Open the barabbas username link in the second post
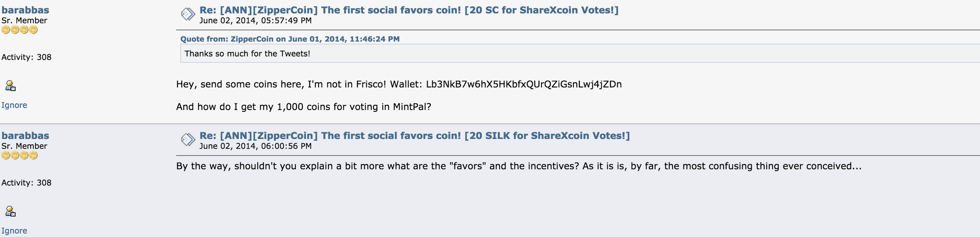 [x=25, y=136]
